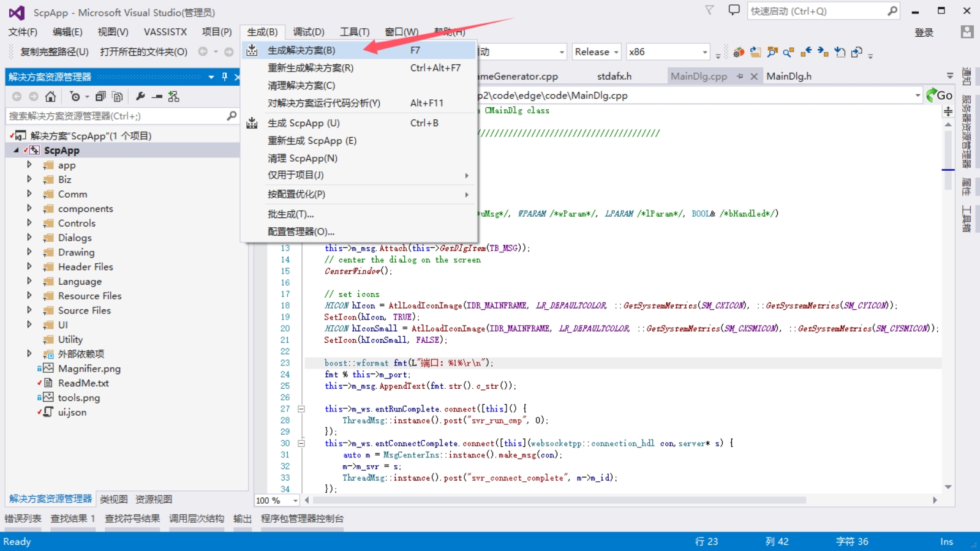The height and width of the screenshot is (551, 980).
Task: Click the Collapse All icon in Solution Explorer
Action: click(100, 96)
